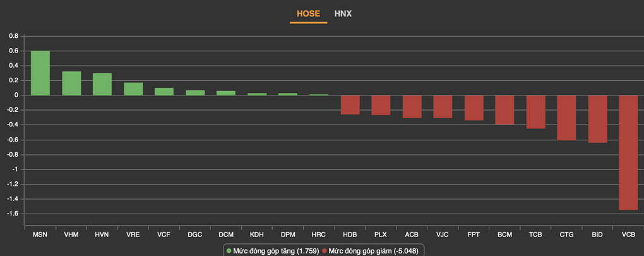Click the VRE axis label

click(133, 235)
